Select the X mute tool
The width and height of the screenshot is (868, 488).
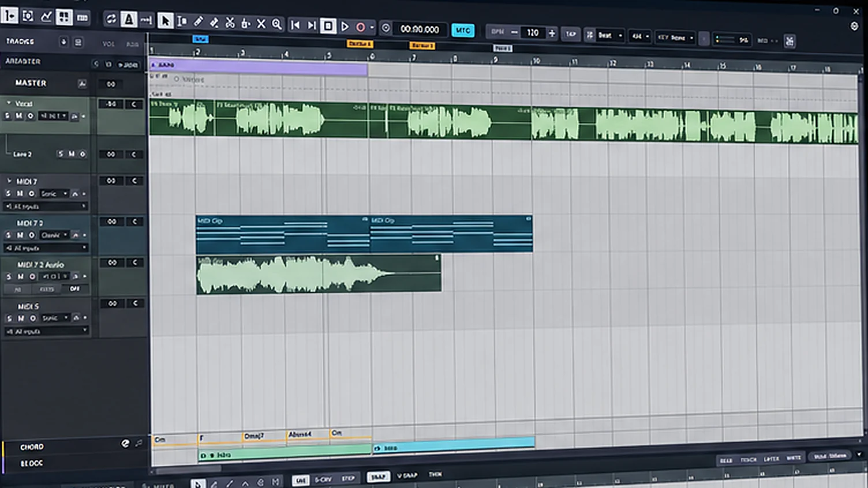(261, 24)
